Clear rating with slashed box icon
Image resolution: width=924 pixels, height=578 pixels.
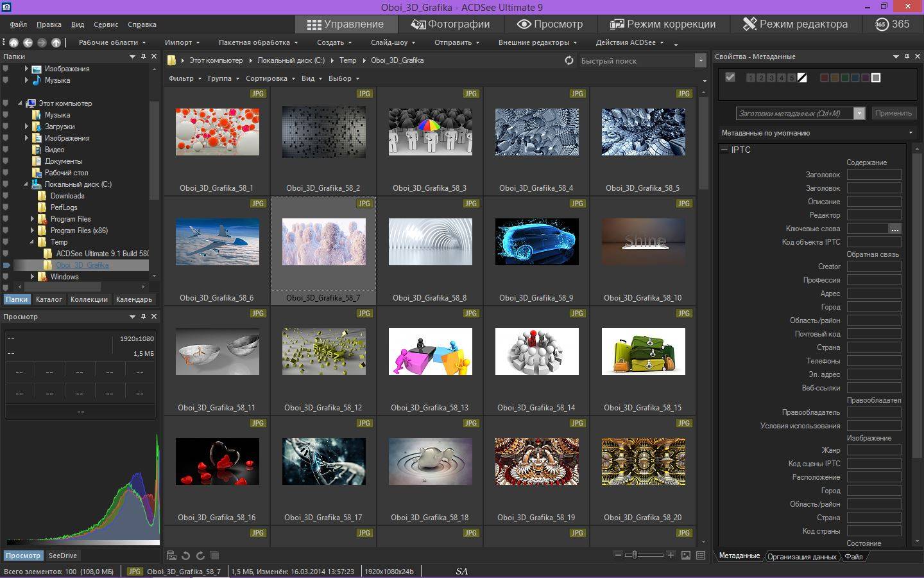(802, 78)
